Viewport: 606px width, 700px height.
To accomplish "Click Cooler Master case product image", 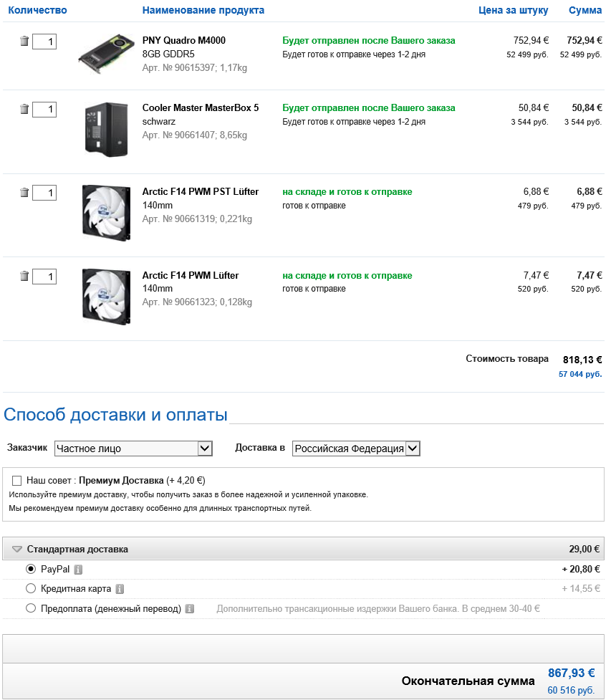I will click(106, 128).
